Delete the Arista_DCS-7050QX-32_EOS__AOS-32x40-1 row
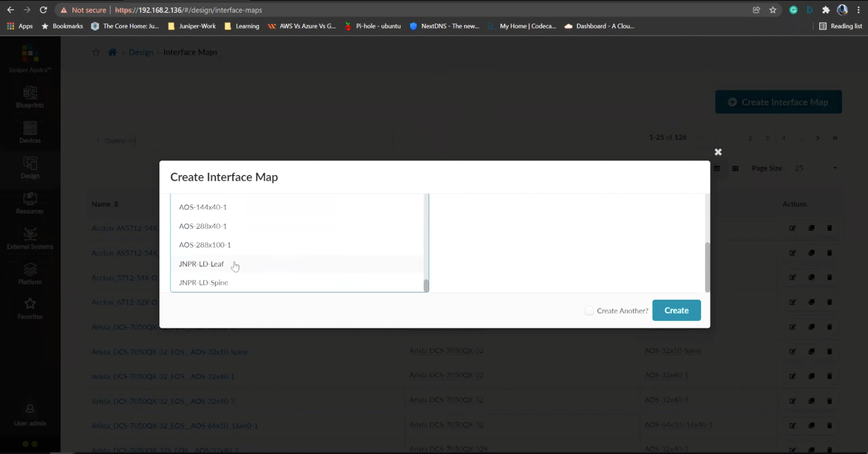 click(829, 376)
